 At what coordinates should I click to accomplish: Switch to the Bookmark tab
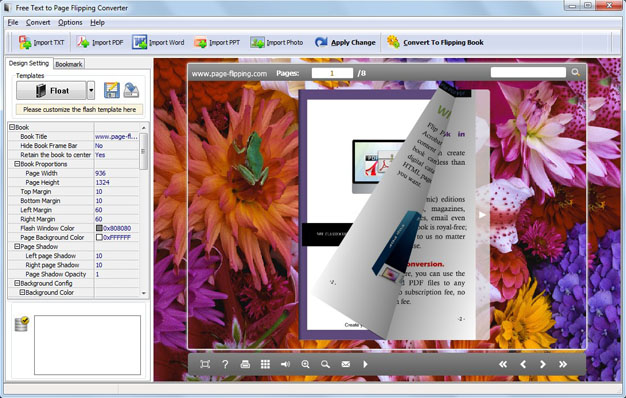click(x=69, y=64)
